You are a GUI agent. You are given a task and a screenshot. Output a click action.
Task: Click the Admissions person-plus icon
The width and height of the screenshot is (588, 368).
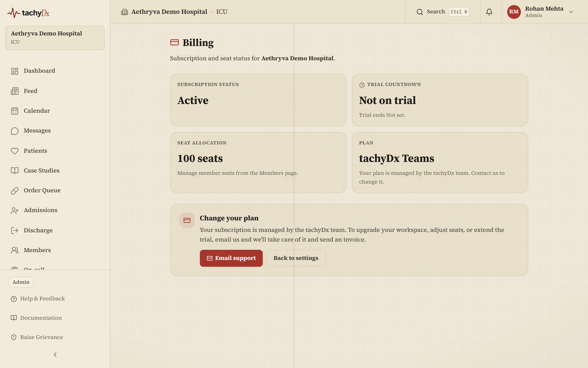point(15,210)
